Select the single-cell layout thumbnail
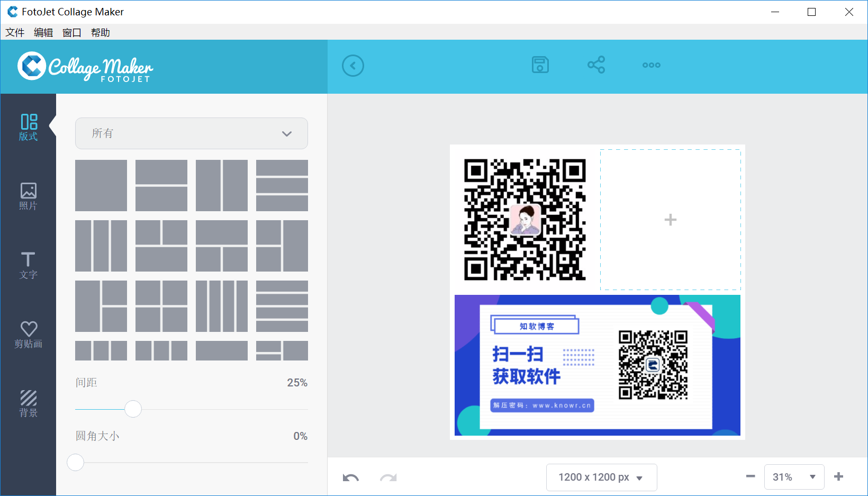The height and width of the screenshot is (496, 868). [101, 185]
